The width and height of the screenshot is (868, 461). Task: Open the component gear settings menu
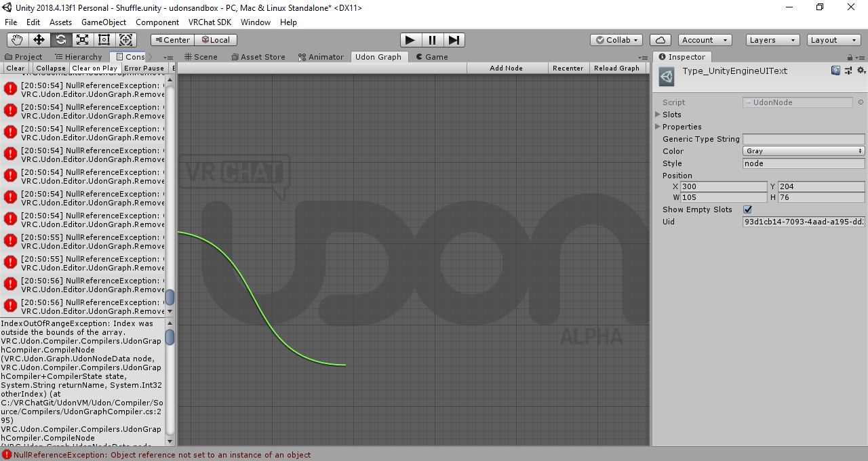point(861,71)
